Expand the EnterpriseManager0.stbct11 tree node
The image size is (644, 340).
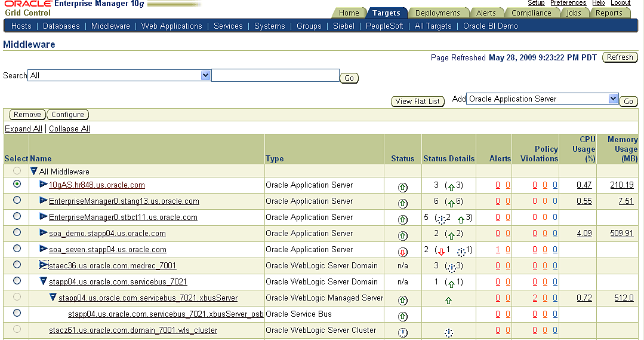pos(43,216)
